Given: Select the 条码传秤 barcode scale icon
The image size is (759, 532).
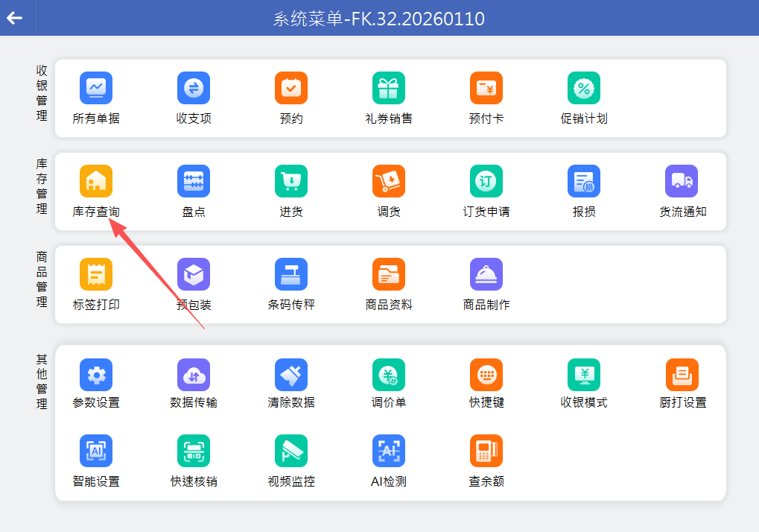Looking at the screenshot, I should click(x=291, y=275).
